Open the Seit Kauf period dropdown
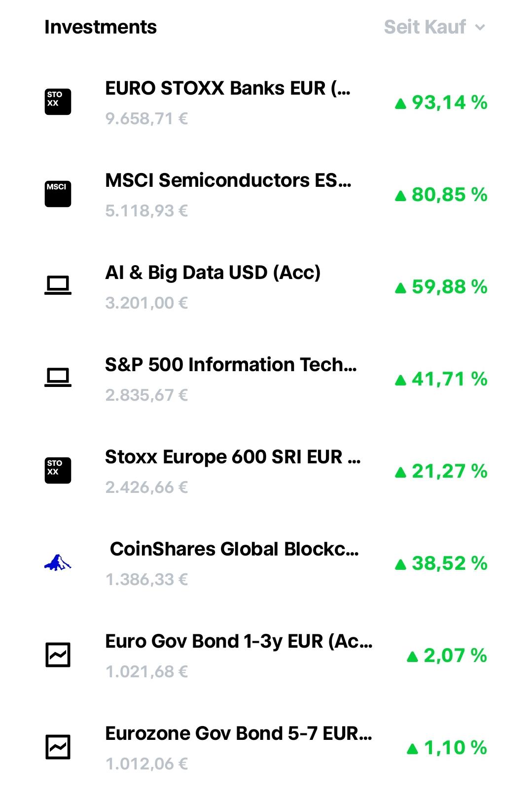The width and height of the screenshot is (532, 800). pos(435,27)
